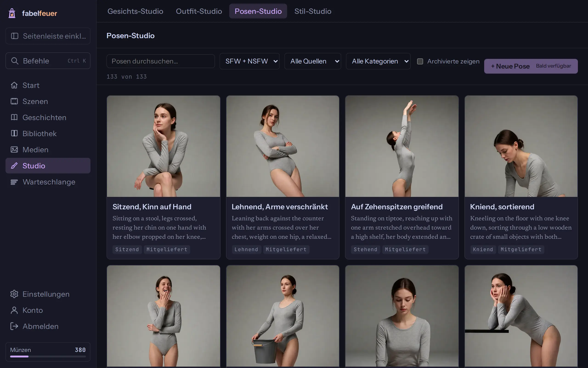Click the Einstellungen gear icon
The width and height of the screenshot is (588, 368).
(14, 294)
